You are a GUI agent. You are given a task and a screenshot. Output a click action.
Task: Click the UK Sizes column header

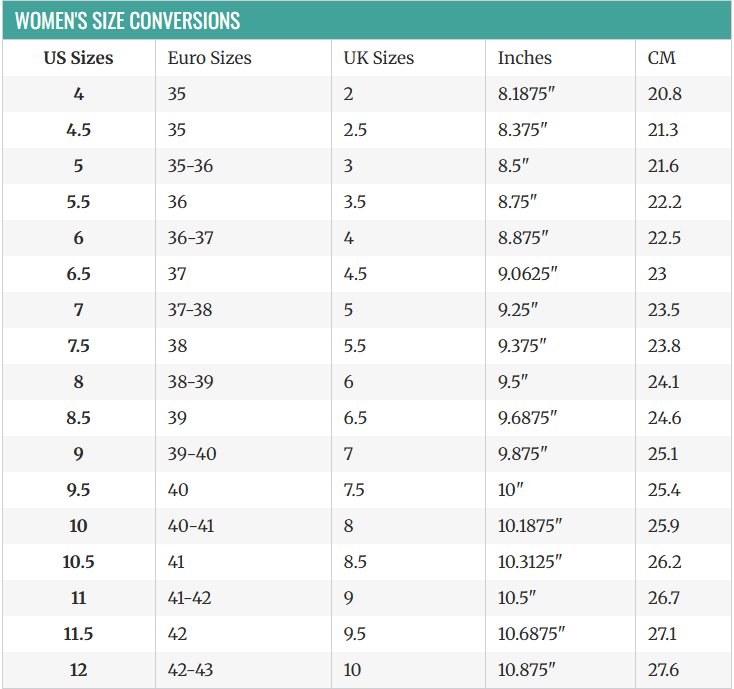click(x=381, y=58)
